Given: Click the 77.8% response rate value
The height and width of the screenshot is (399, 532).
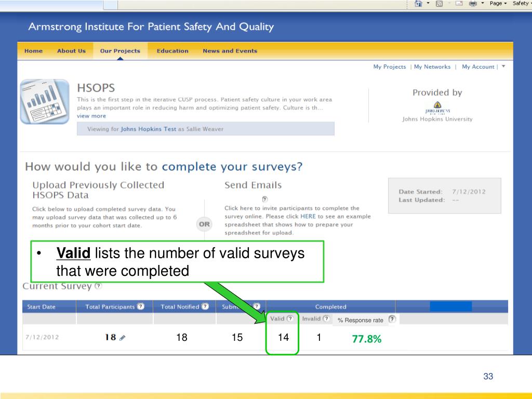Looking at the screenshot, I should click(367, 339).
